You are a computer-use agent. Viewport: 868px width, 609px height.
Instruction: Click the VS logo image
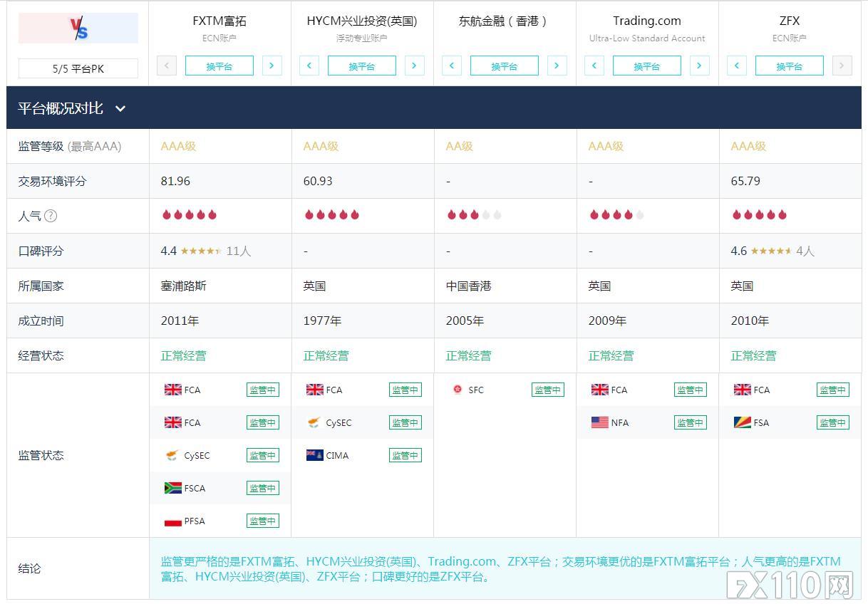point(78,28)
